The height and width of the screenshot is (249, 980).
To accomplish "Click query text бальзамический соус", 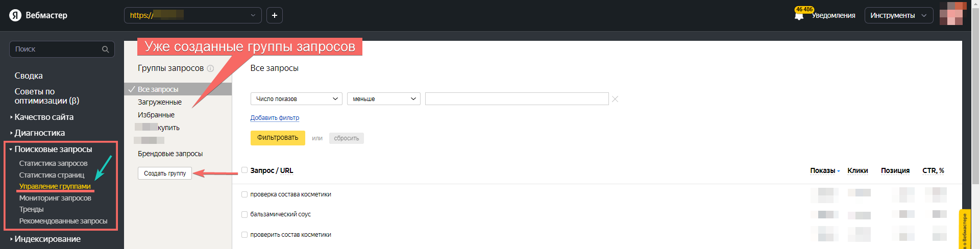I will click(280, 214).
